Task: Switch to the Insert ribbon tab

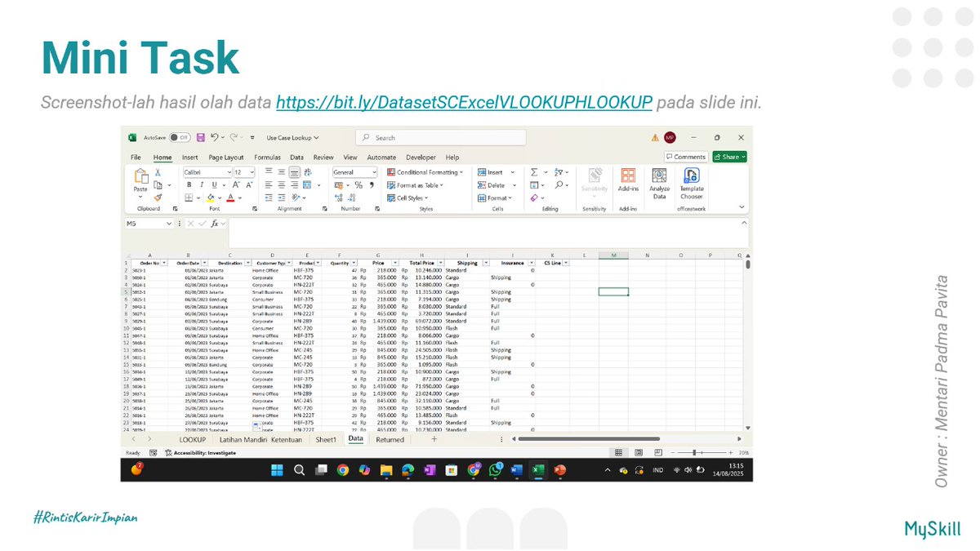Action: pos(189,157)
